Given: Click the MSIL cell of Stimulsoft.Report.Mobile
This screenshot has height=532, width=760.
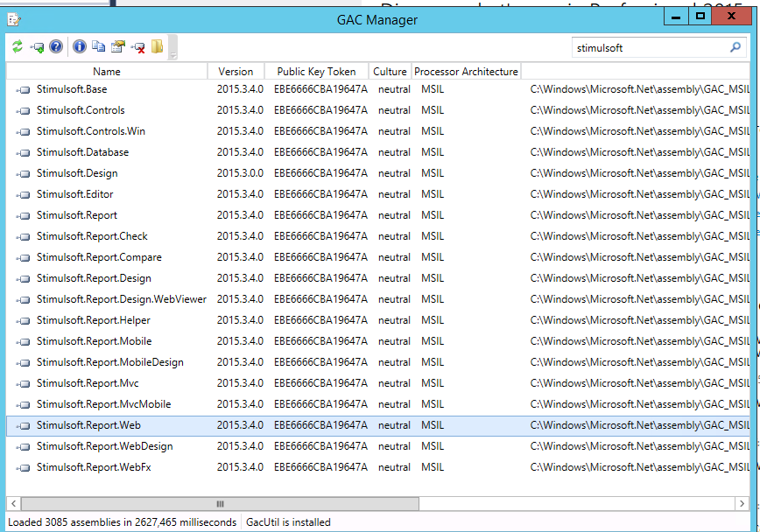Looking at the screenshot, I should click(433, 341).
